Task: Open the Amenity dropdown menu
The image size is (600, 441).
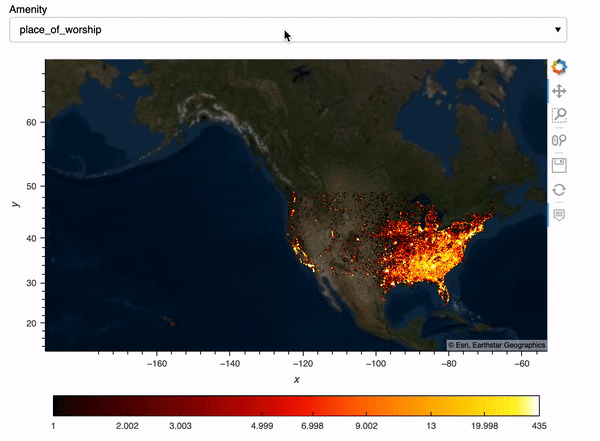Action: 288,30
